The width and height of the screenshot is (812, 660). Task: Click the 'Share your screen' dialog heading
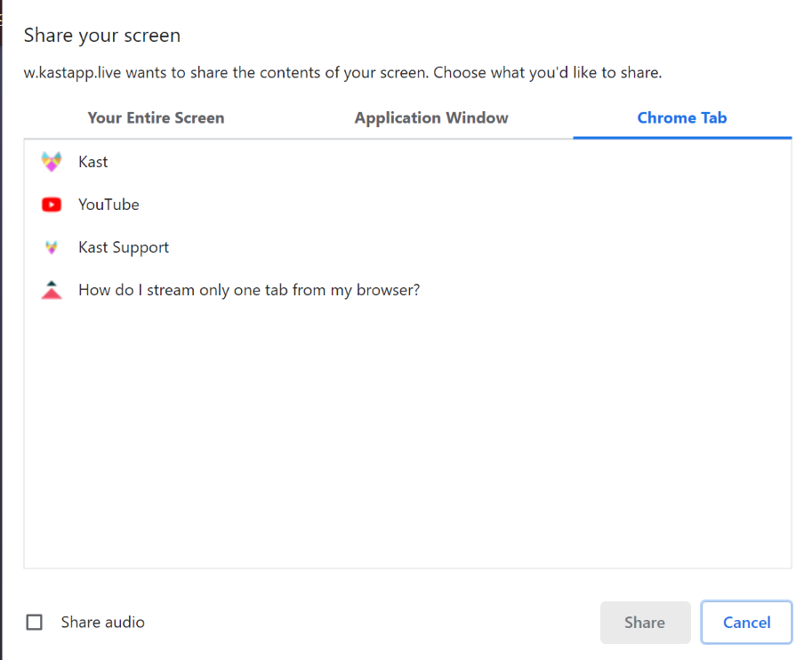tap(102, 36)
